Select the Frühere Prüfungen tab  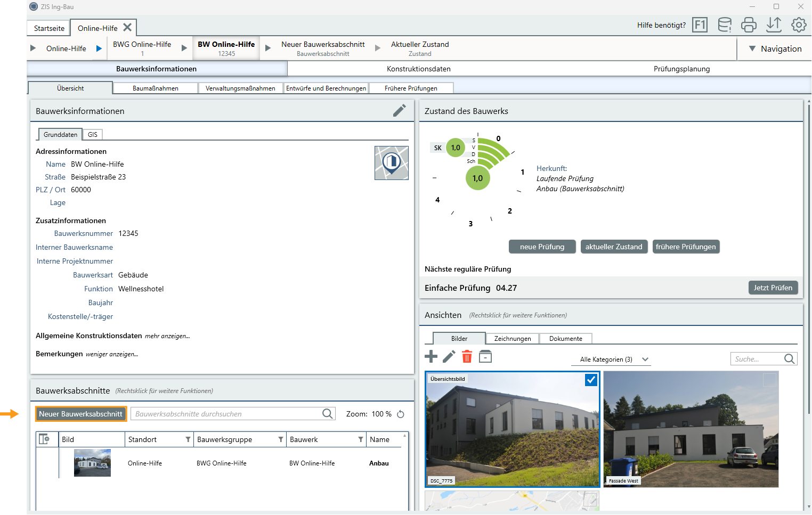(411, 88)
